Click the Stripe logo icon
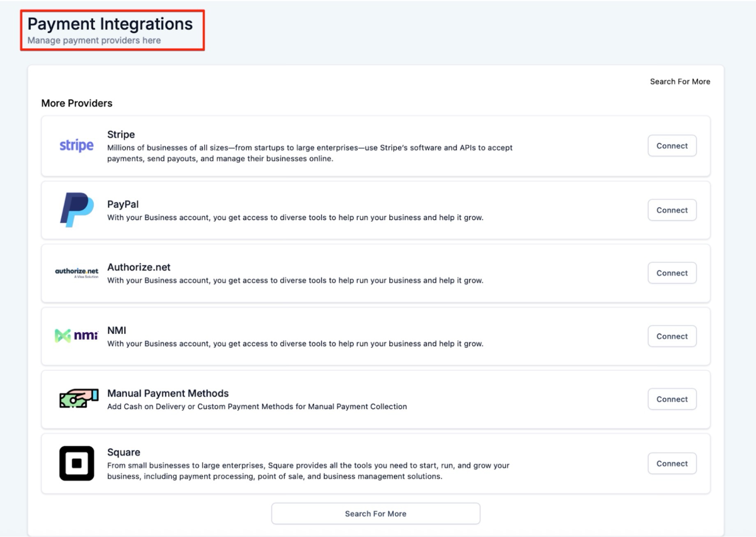This screenshot has height=537, width=756. point(76,145)
